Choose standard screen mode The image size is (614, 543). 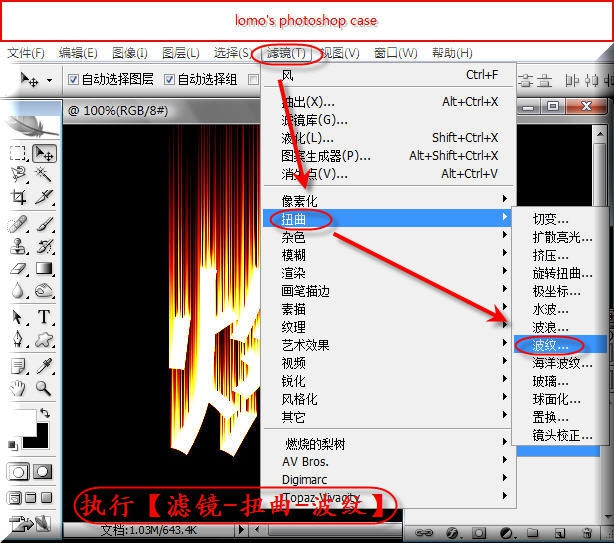pyautogui.click(x=15, y=498)
